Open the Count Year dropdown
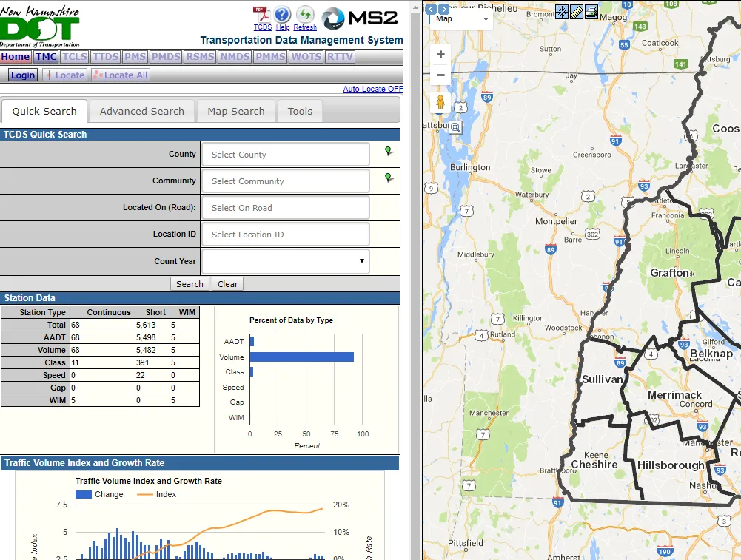 coord(286,261)
